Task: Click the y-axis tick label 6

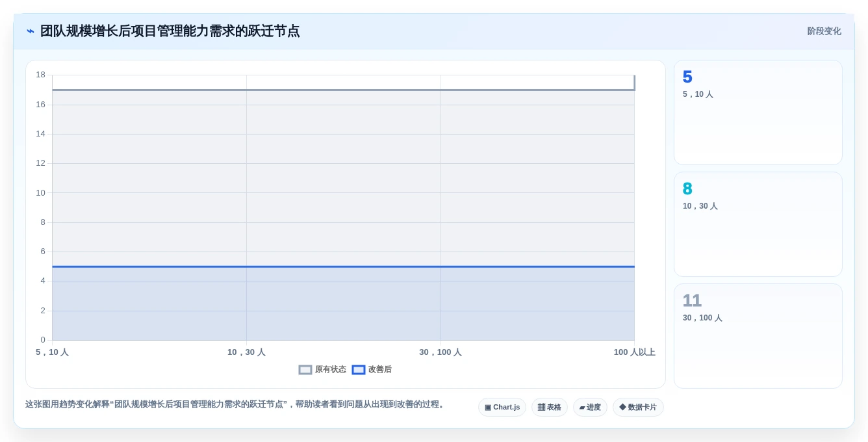Action: (43, 252)
